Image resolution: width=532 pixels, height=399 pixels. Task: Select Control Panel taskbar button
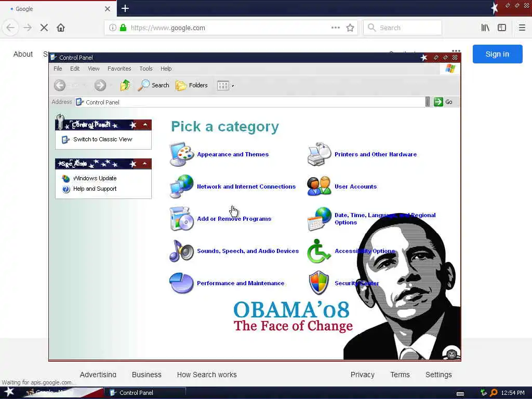[x=144, y=393]
